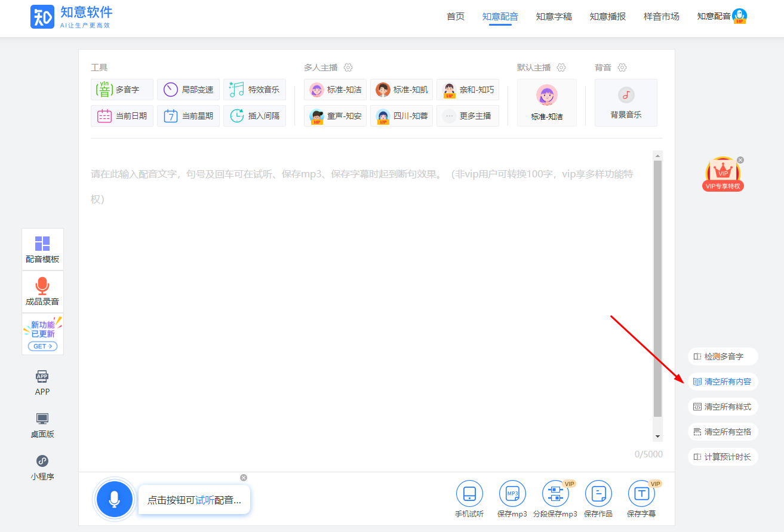Close the VIP专享特权 floating badge

pyautogui.click(x=740, y=160)
